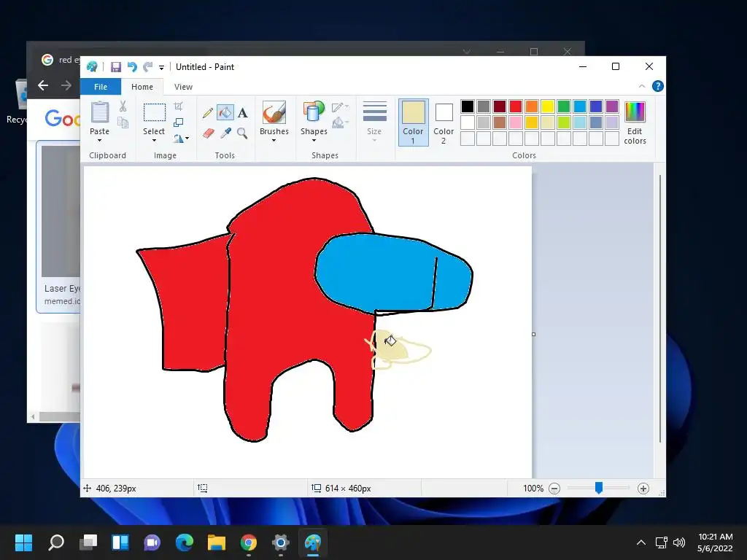This screenshot has height=560, width=747.
Task: Open Google Chrome from the taskbar
Action: (x=249, y=542)
